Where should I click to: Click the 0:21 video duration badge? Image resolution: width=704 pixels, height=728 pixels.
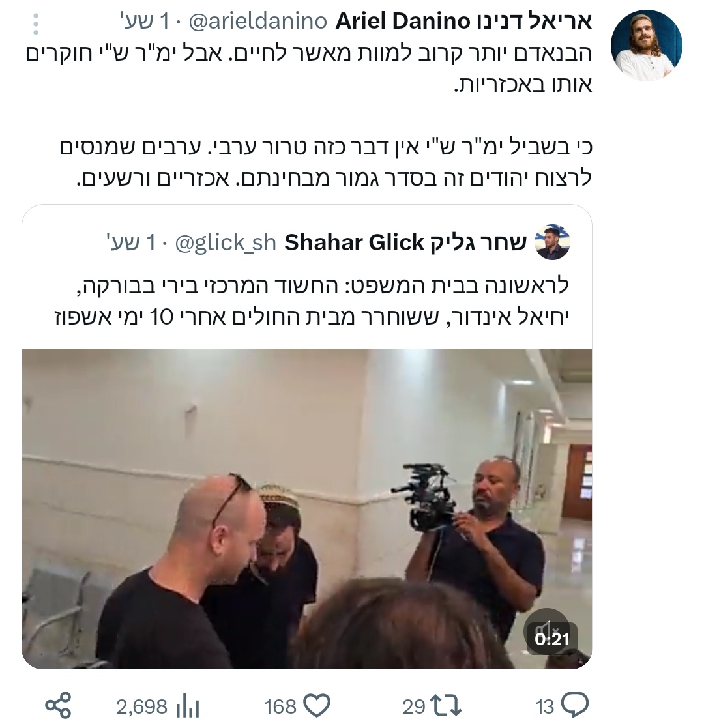point(551,639)
